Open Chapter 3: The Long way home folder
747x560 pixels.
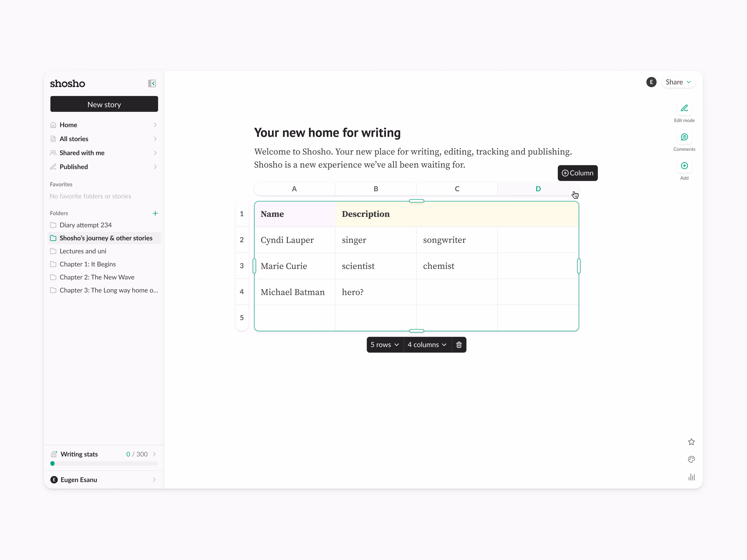(x=105, y=290)
